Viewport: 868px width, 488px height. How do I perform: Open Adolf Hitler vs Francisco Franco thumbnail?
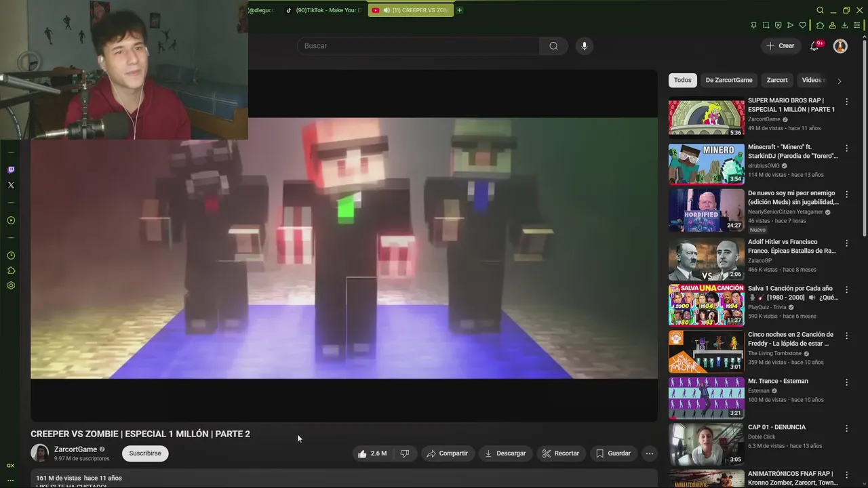pyautogui.click(x=706, y=260)
